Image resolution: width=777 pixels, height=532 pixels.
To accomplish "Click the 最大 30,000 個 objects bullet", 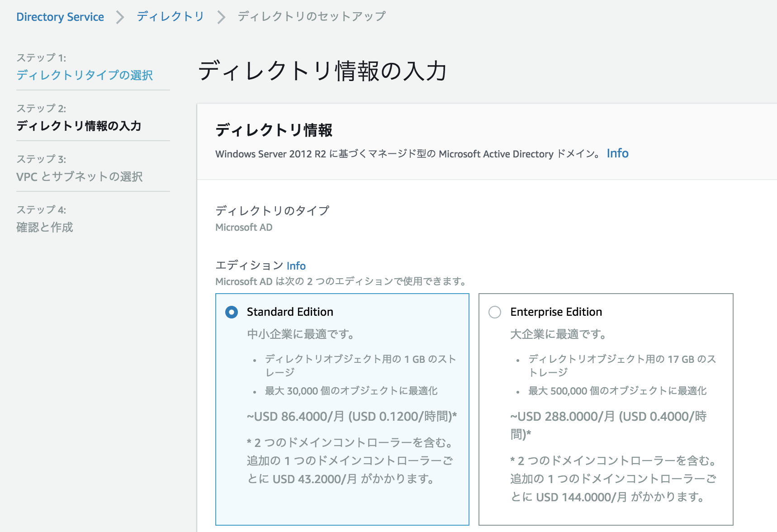I will pyautogui.click(x=351, y=391).
